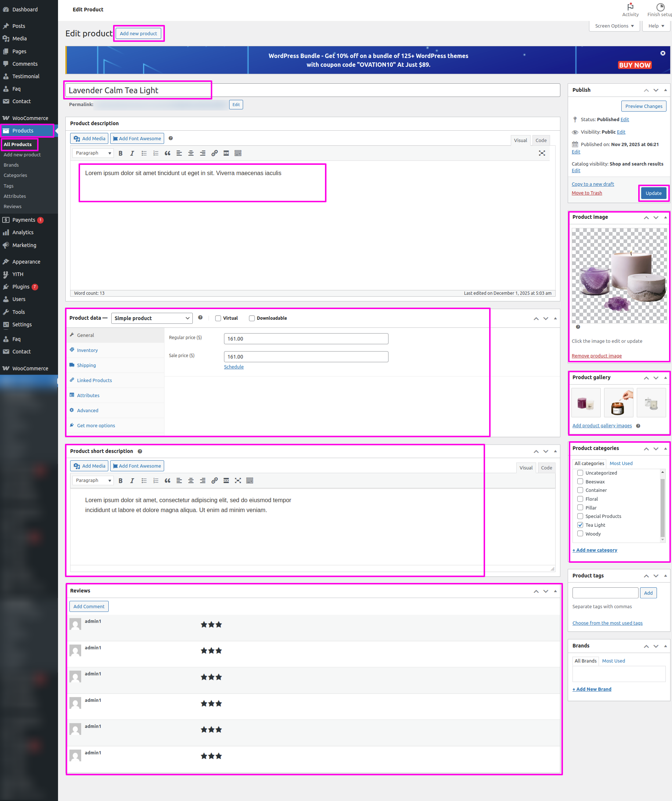Click the Update button
672x801 pixels.
click(x=653, y=193)
